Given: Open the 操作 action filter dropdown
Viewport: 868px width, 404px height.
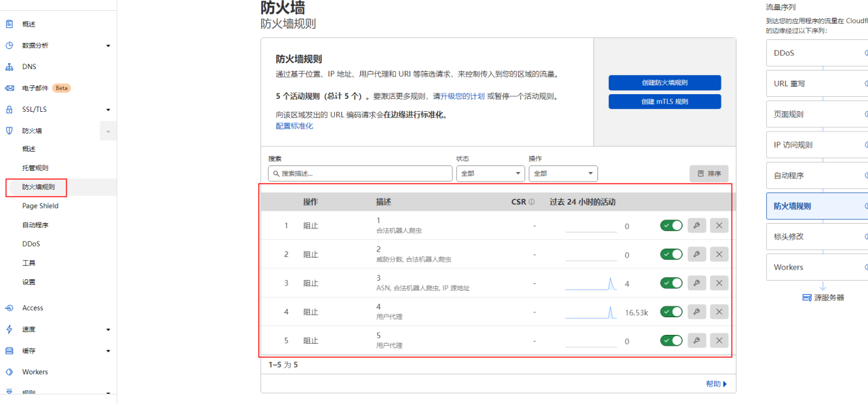Looking at the screenshot, I should (563, 174).
